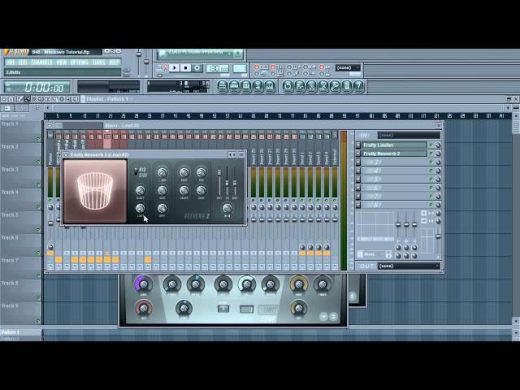
Task: Click the CROSS knob in Fruity Reeverb 2
Action: coord(184,191)
